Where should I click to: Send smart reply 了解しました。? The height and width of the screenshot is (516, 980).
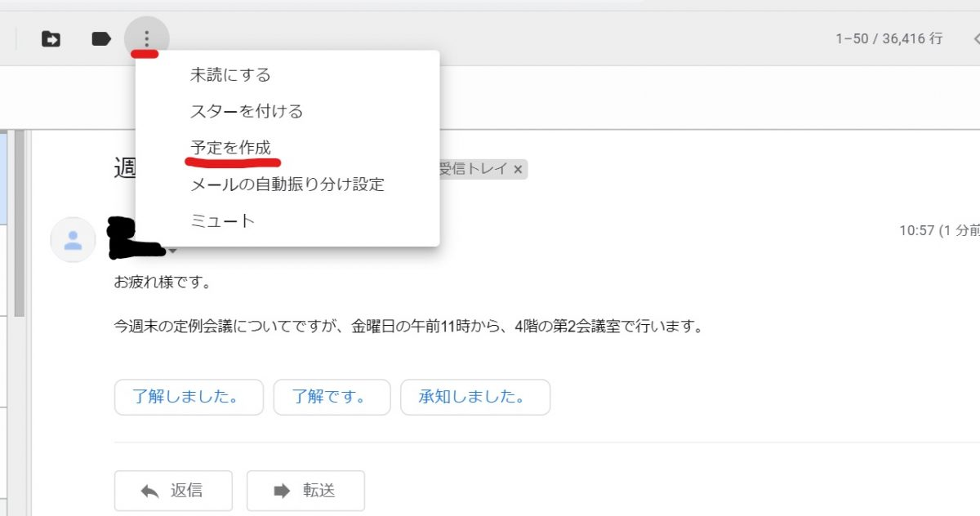pos(189,397)
